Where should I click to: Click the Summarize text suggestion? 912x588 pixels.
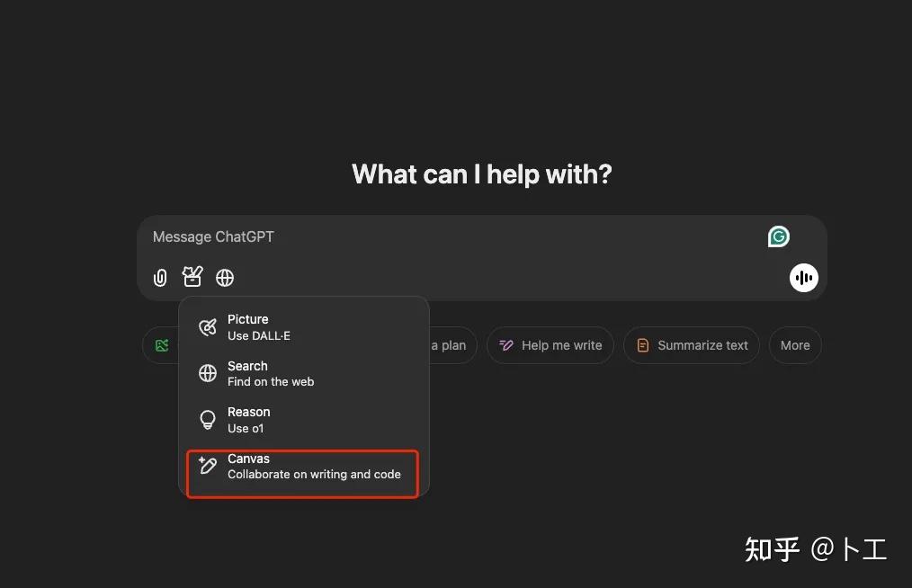(x=692, y=345)
